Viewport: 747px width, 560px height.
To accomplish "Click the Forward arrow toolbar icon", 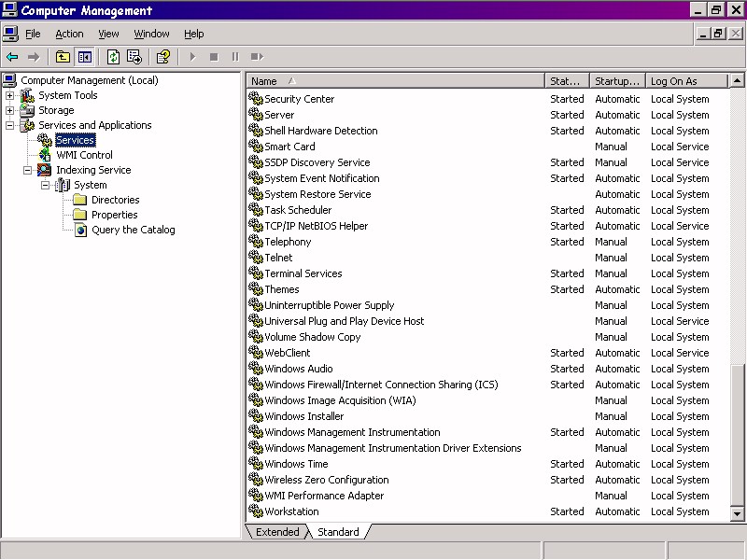I will [34, 57].
